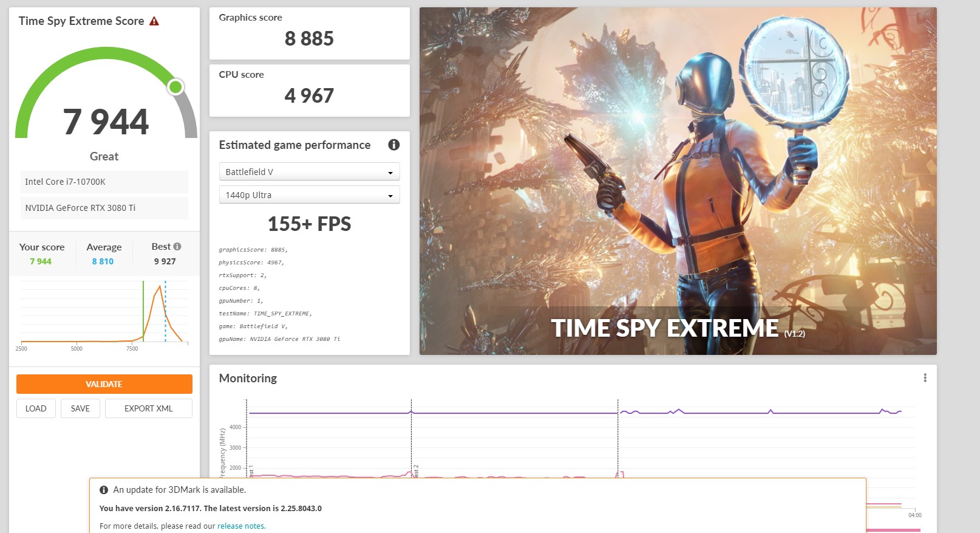Click the Average score value 8 810

pyautogui.click(x=103, y=261)
